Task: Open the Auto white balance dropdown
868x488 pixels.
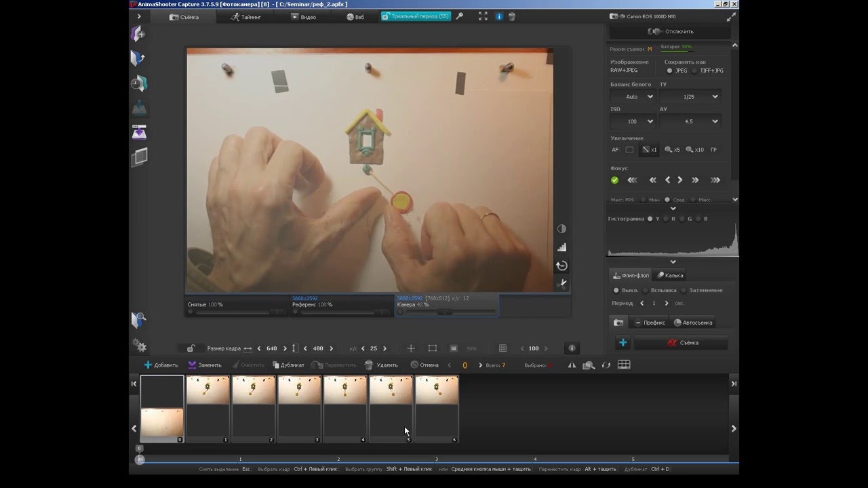Action: tap(632, 97)
